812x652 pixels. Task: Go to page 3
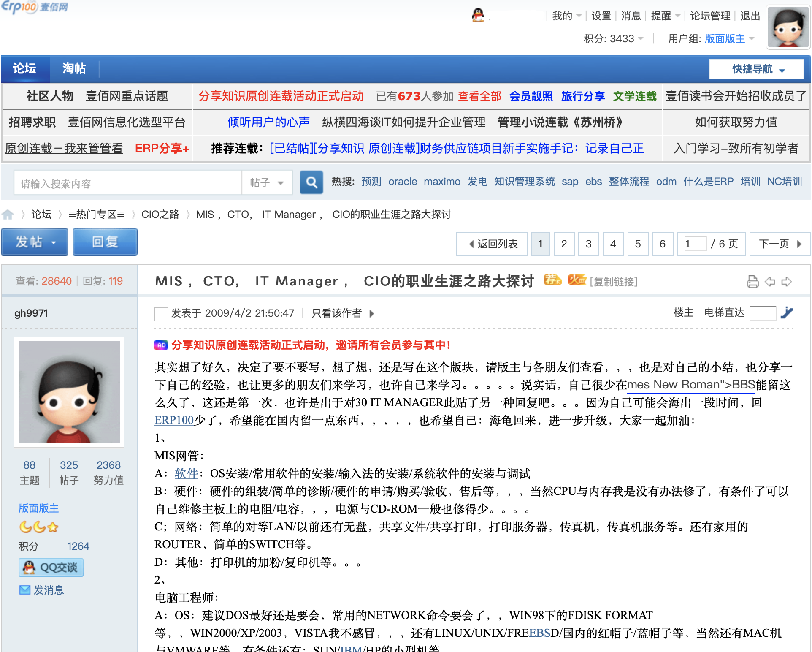click(588, 244)
